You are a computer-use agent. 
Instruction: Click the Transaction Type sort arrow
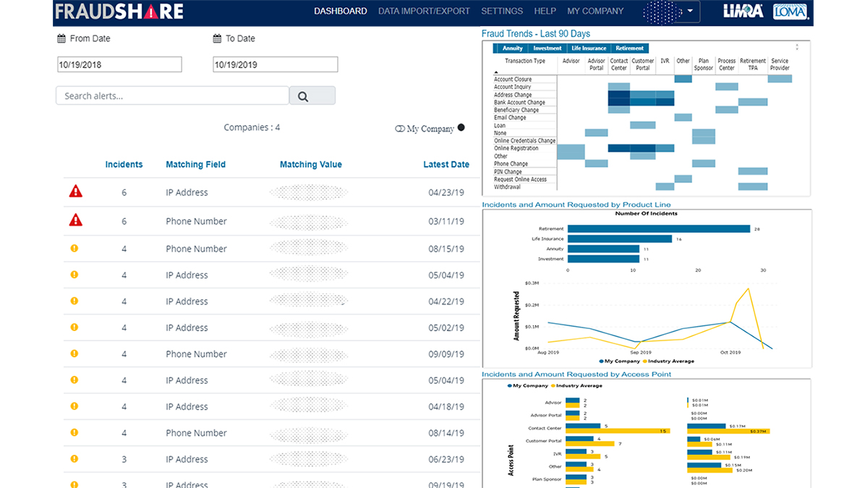pos(497,72)
